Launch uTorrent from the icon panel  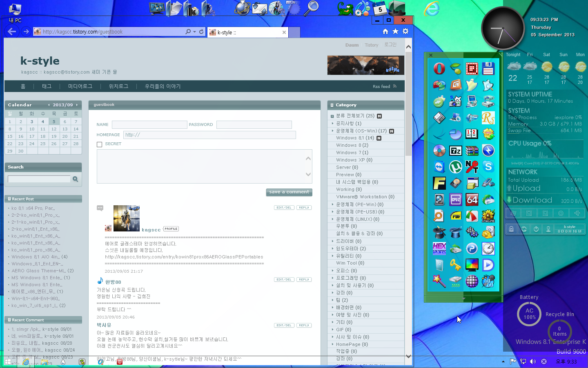click(456, 167)
